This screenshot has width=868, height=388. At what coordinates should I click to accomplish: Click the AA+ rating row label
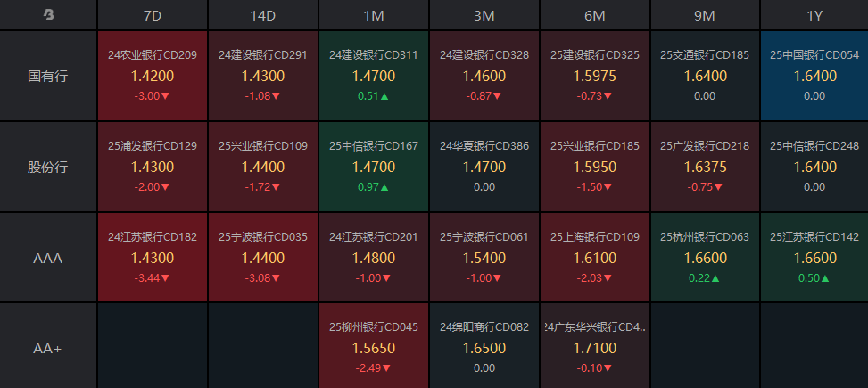pyautogui.click(x=48, y=348)
